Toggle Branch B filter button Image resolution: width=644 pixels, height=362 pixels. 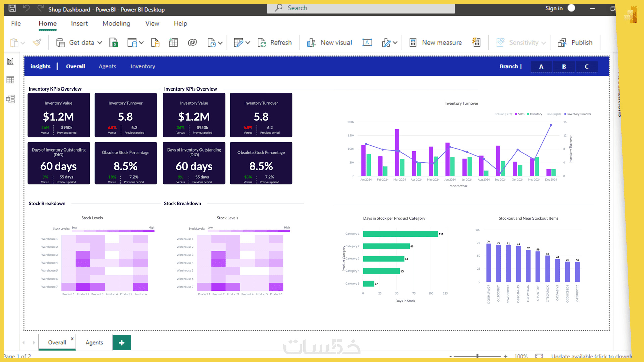point(564,67)
